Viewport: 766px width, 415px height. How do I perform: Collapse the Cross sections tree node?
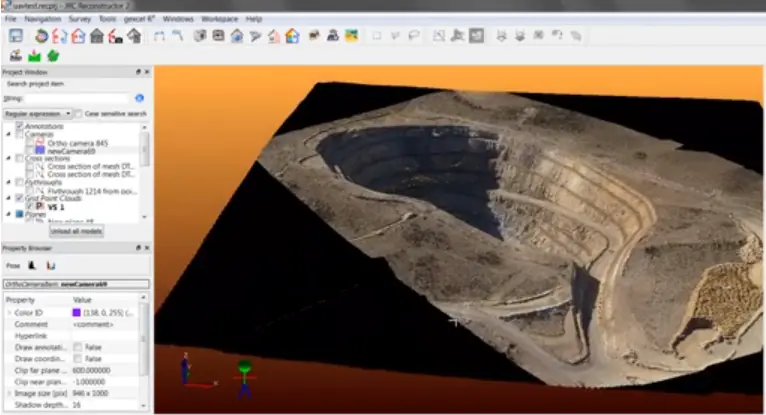click(9, 158)
